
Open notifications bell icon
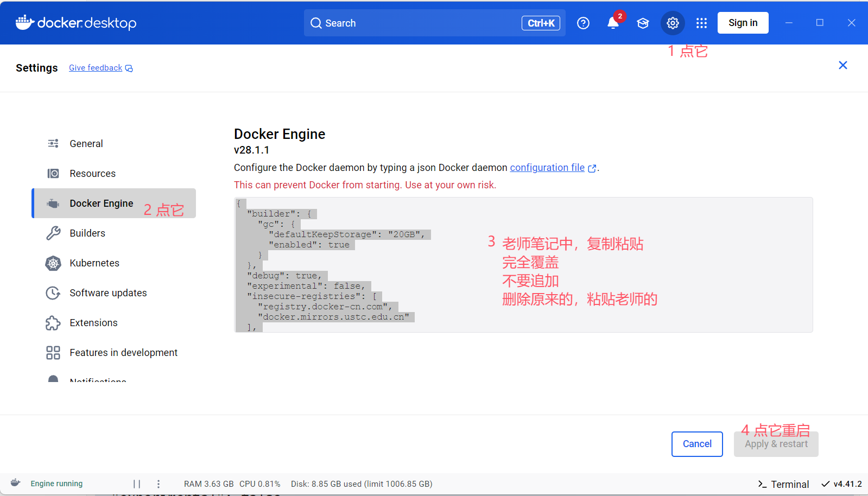click(613, 23)
